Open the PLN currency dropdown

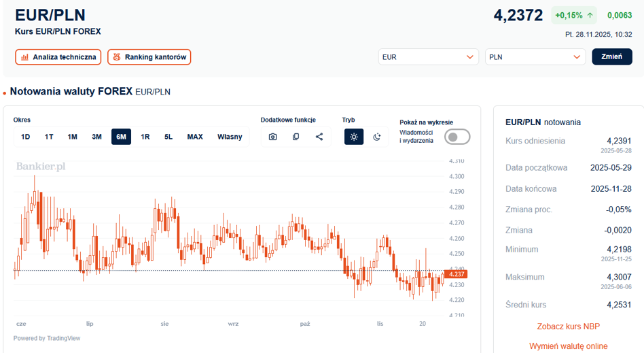tap(535, 57)
